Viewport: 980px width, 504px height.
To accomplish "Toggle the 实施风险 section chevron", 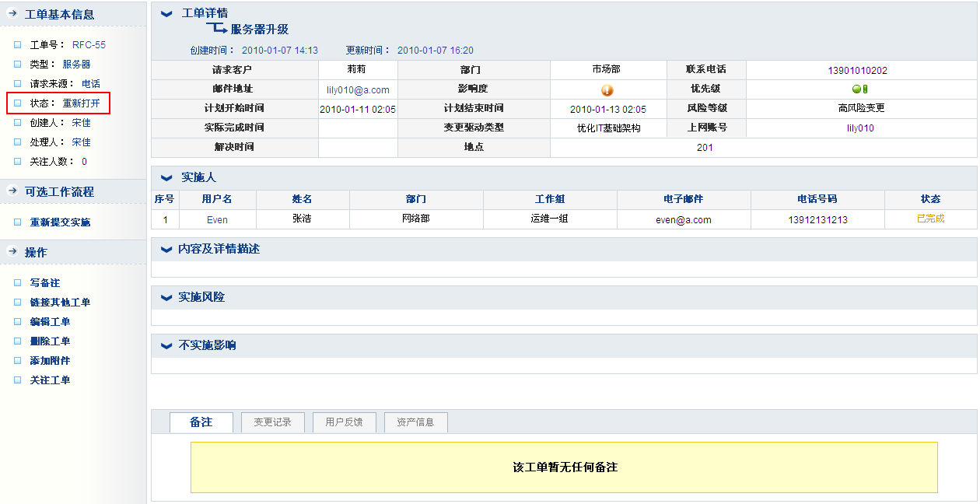I will tap(165, 298).
